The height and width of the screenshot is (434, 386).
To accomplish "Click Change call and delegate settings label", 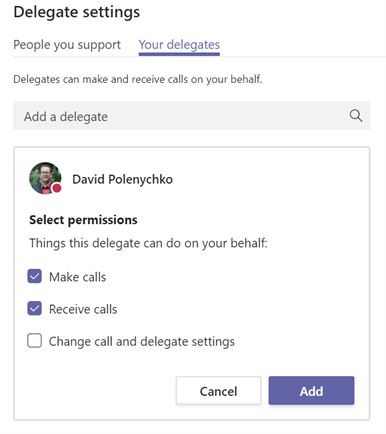I will pyautogui.click(x=142, y=342).
